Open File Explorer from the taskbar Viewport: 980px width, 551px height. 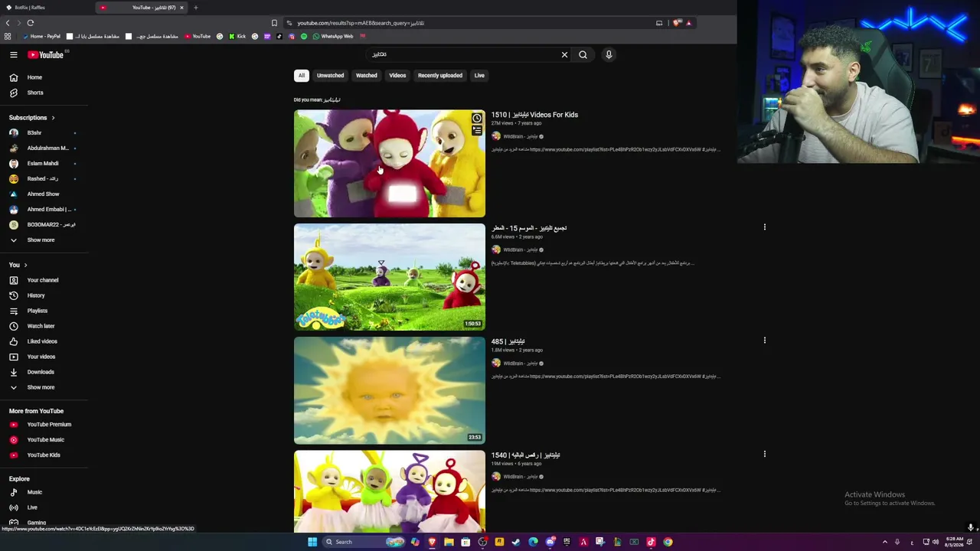point(449,542)
